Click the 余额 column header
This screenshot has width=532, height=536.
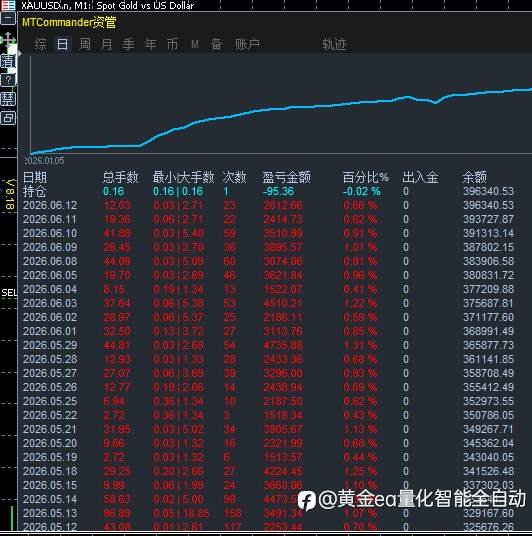(x=474, y=177)
